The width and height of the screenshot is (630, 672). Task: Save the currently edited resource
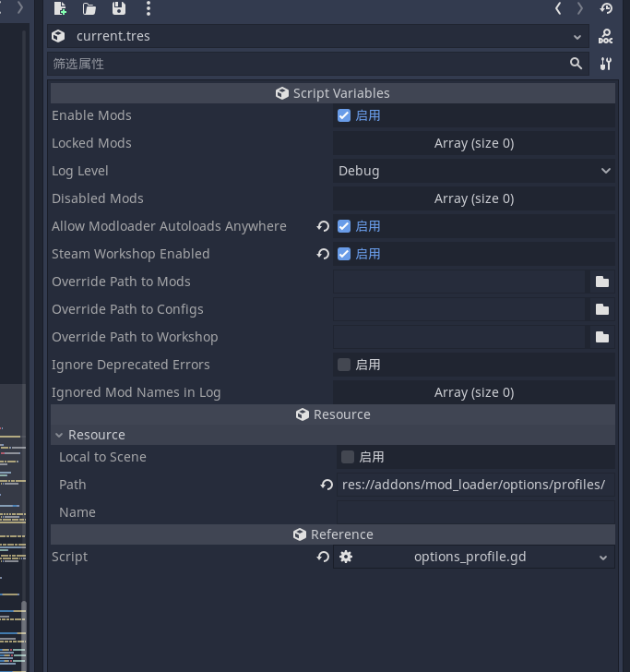(x=119, y=8)
